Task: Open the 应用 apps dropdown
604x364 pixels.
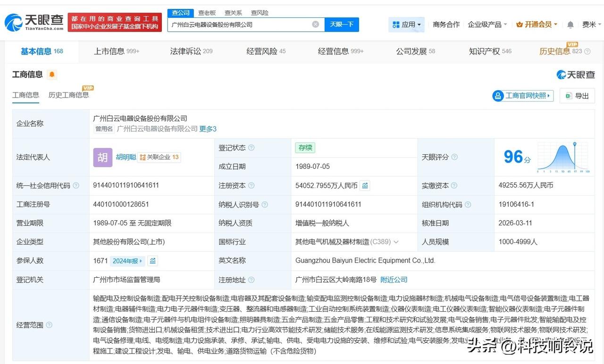Action: tap(406, 25)
